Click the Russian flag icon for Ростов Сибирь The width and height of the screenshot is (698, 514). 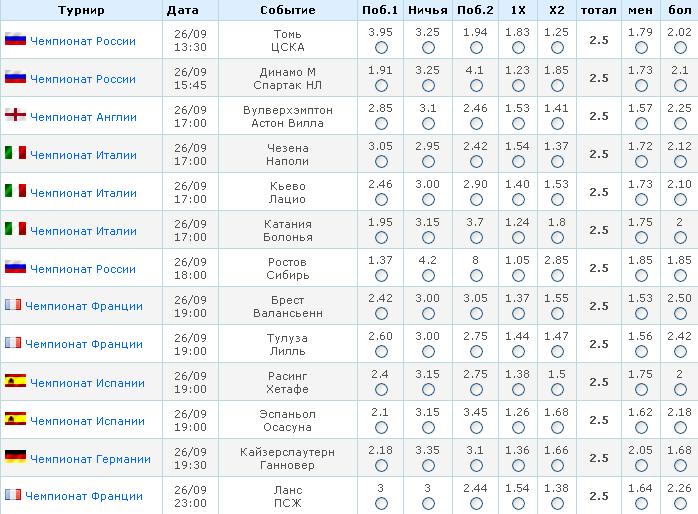[x=15, y=267]
